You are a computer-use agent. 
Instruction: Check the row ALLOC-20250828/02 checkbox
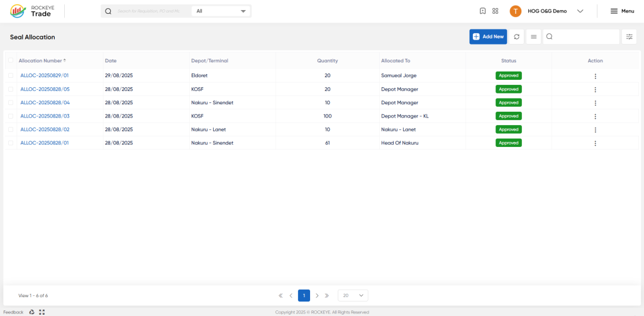[11, 129]
